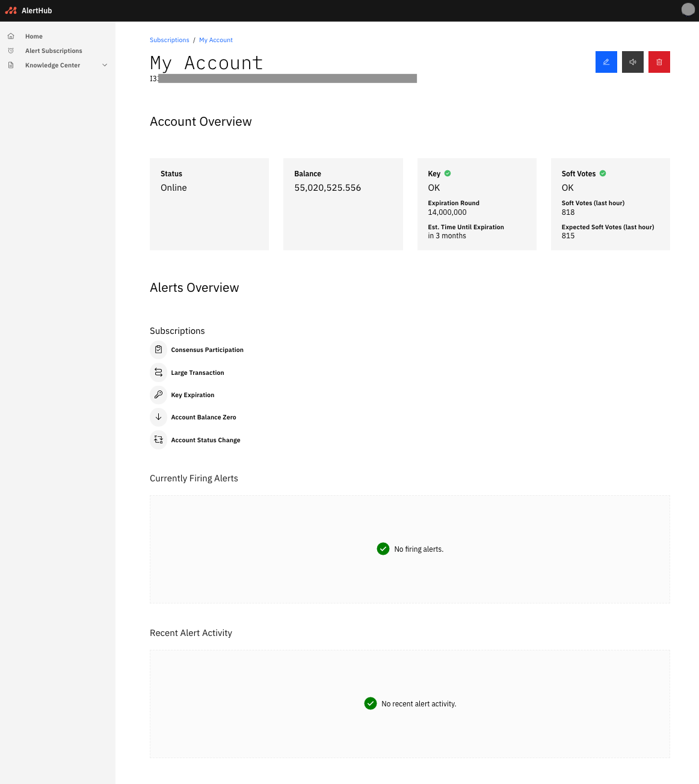Select Home in the sidebar navigation

34,36
